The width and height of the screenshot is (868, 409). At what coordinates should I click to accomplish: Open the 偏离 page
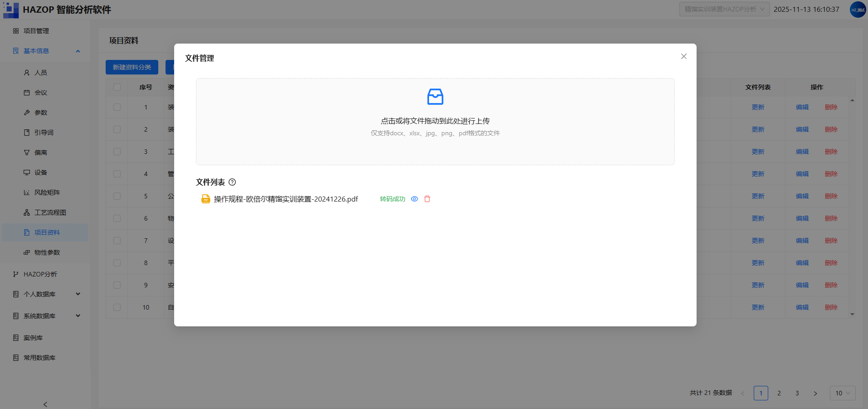pyautogui.click(x=41, y=153)
